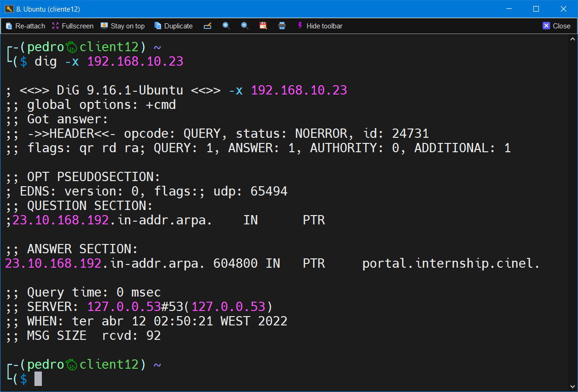The image size is (578, 392).
Task: Toggle Fullscreen mode
Action: (73, 26)
